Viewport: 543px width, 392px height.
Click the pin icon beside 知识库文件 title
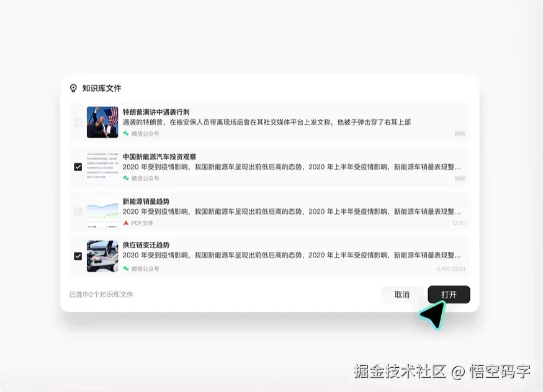click(74, 88)
